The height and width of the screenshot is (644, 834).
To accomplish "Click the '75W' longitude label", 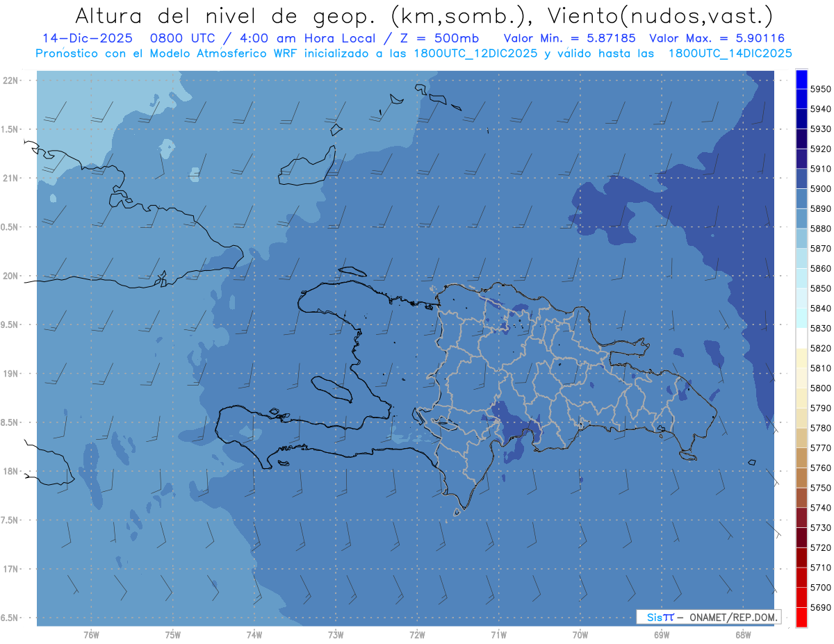I will [172, 634].
